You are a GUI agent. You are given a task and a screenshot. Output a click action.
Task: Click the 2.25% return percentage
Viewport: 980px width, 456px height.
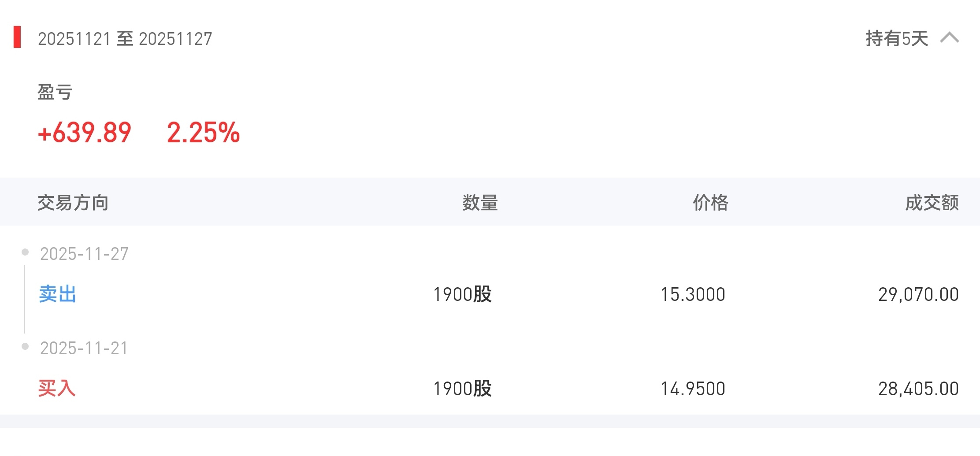[204, 132]
